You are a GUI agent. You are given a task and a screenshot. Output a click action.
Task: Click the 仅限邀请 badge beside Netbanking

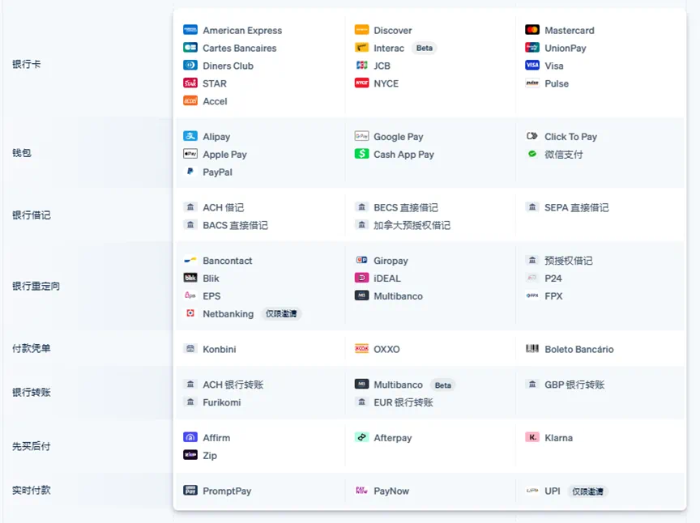pos(281,313)
